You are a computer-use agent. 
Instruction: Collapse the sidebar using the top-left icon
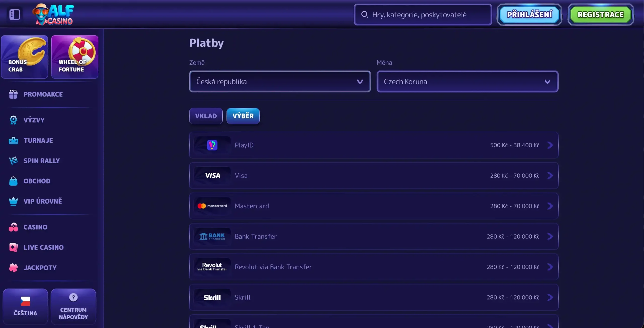(x=14, y=14)
